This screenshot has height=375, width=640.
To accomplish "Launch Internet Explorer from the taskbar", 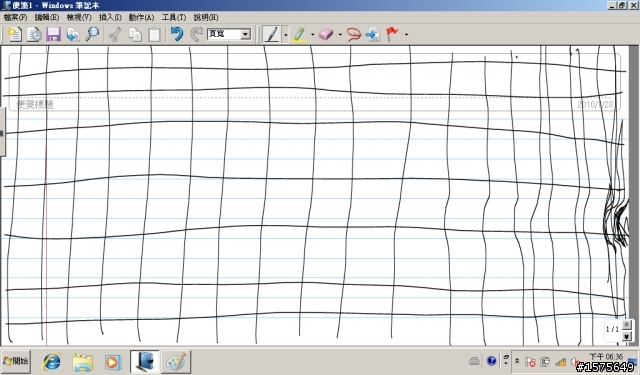I will pos(52,362).
